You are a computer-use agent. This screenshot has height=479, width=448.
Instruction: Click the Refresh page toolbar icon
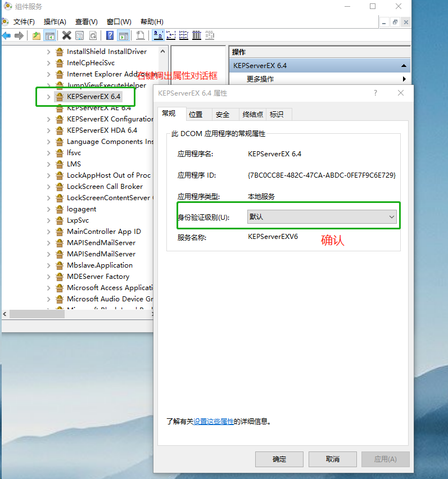point(93,36)
